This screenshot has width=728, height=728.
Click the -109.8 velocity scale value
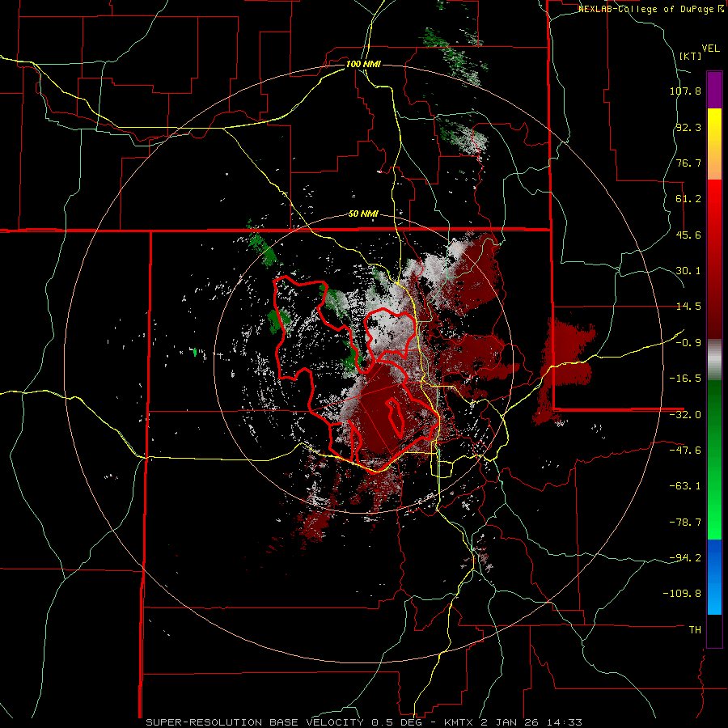[682, 594]
